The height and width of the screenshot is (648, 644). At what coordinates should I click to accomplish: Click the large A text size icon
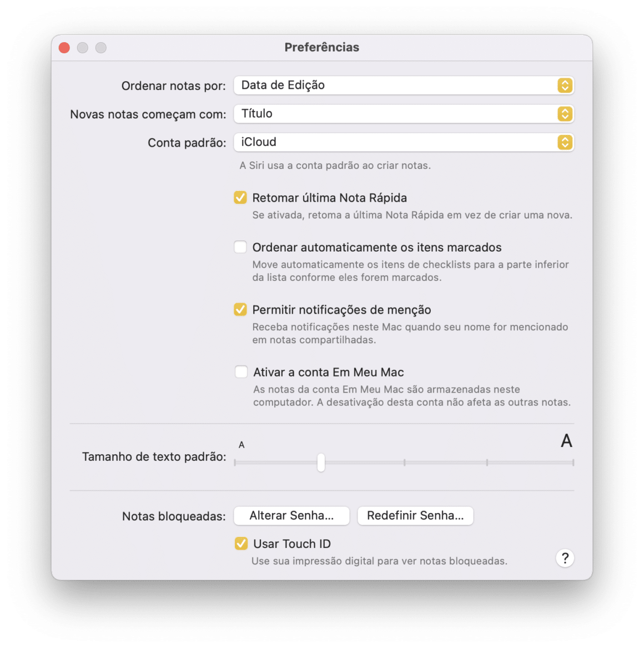[566, 441]
